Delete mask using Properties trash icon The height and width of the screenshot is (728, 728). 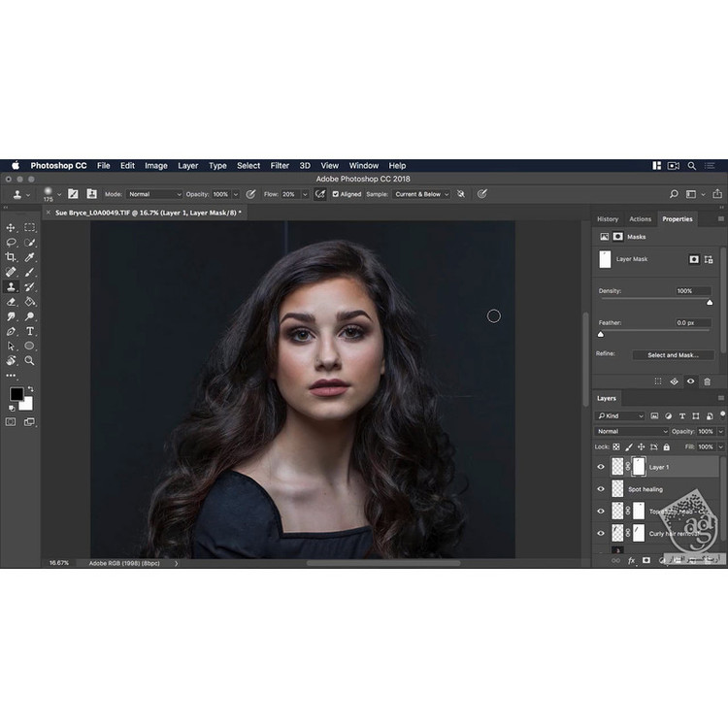[x=707, y=381]
